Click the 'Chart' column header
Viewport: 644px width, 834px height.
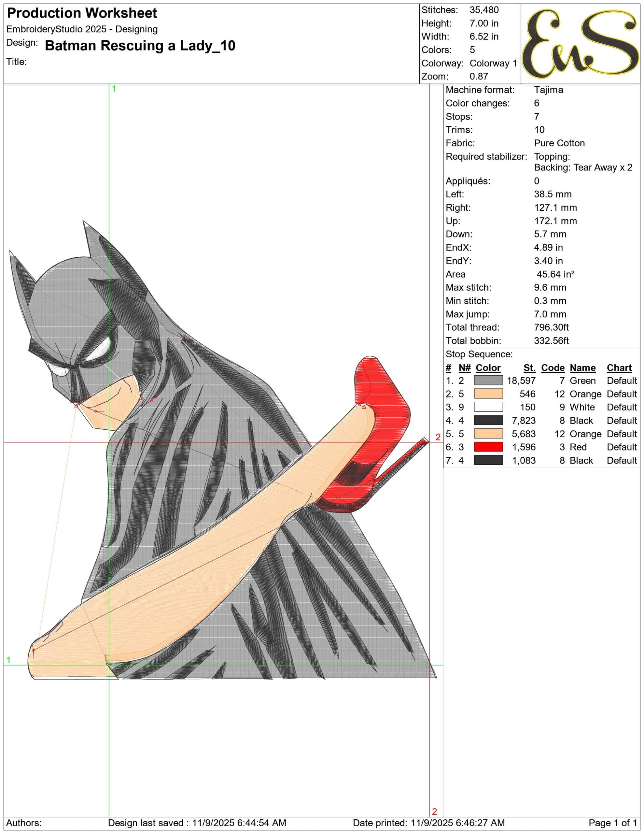tap(619, 368)
